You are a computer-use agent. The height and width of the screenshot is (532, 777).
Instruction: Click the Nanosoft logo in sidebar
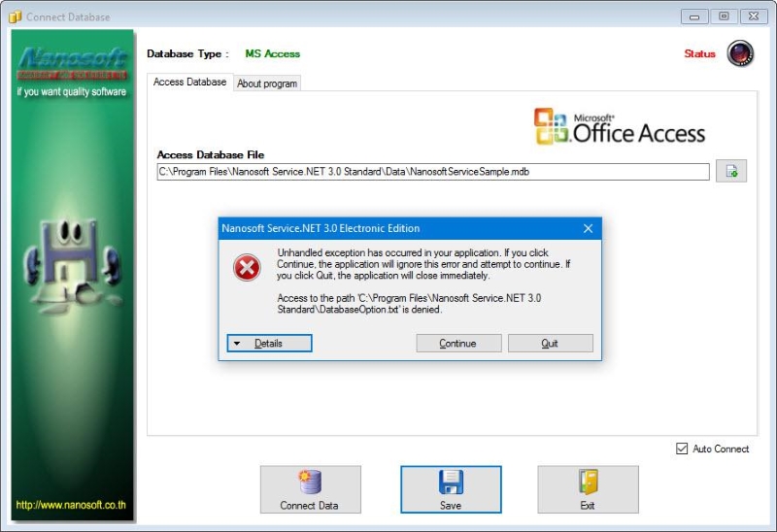(x=72, y=63)
